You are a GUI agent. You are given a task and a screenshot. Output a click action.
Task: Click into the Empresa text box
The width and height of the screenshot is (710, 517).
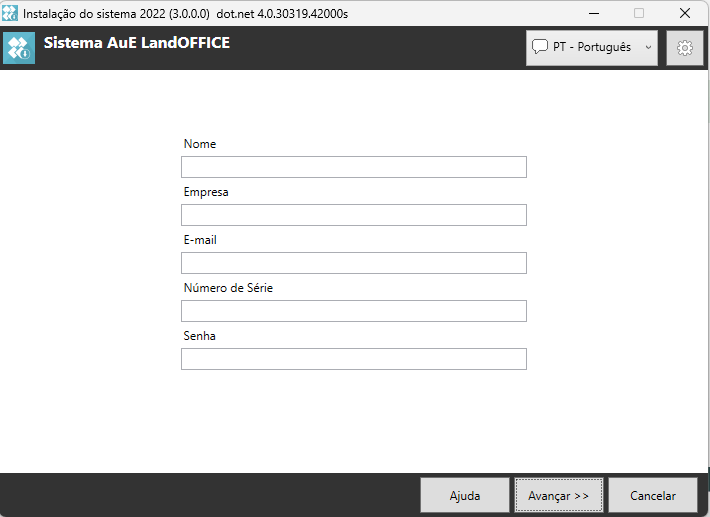[353, 215]
